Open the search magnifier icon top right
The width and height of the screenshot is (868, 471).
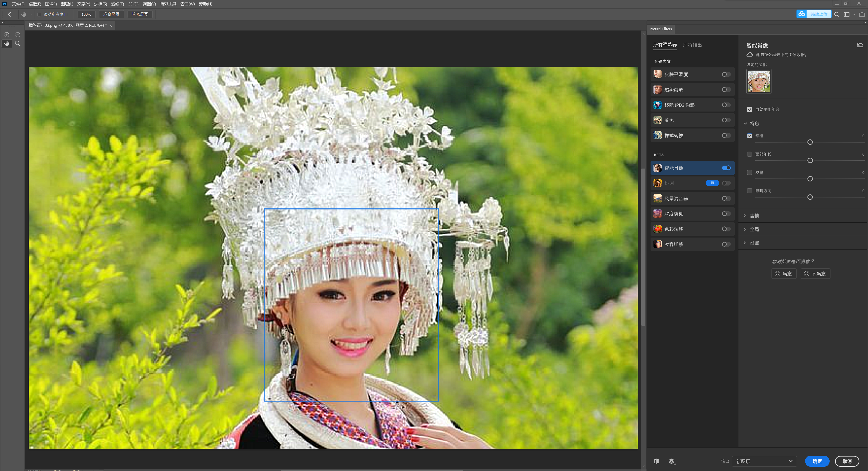click(x=837, y=14)
